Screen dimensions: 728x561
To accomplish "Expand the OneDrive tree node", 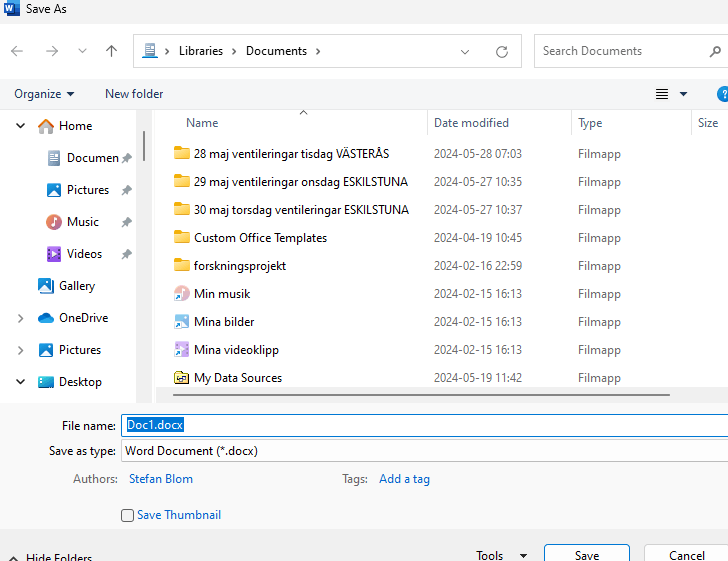I will (x=20, y=318).
